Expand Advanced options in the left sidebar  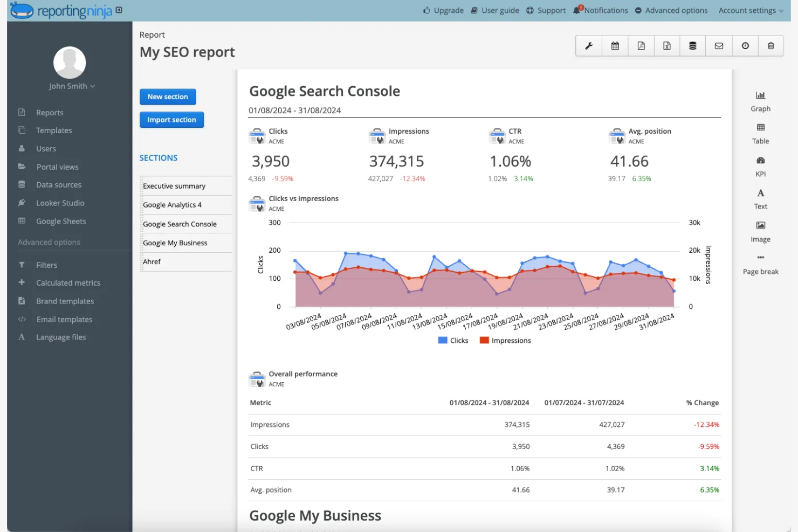49,242
